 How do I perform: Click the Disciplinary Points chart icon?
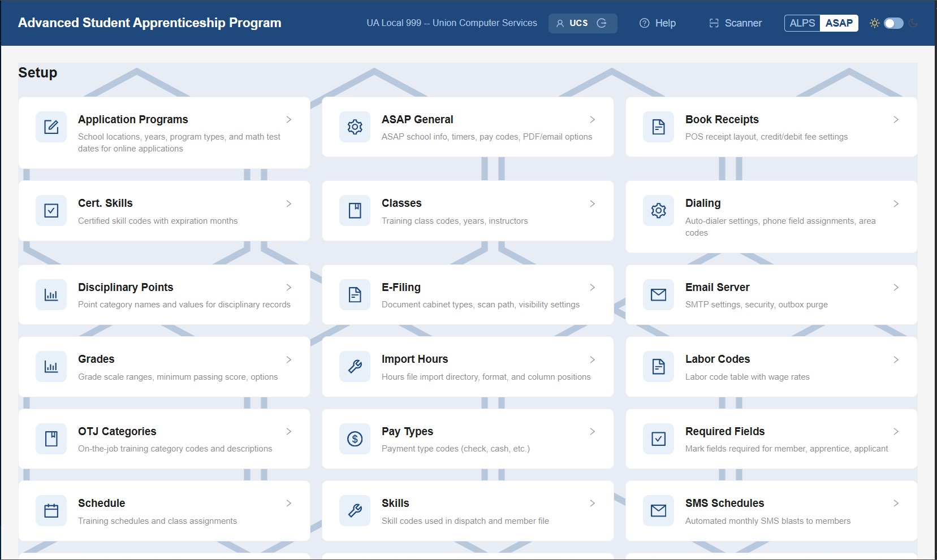pyautogui.click(x=51, y=294)
